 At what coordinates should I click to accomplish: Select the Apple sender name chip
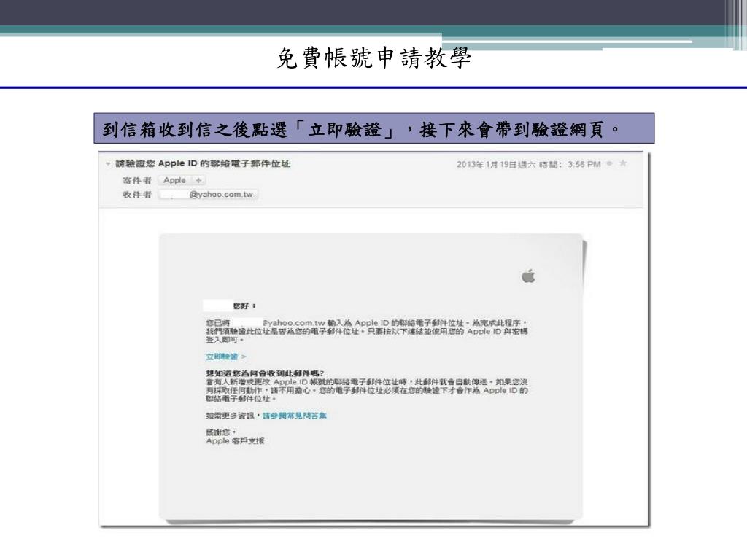coord(175,181)
